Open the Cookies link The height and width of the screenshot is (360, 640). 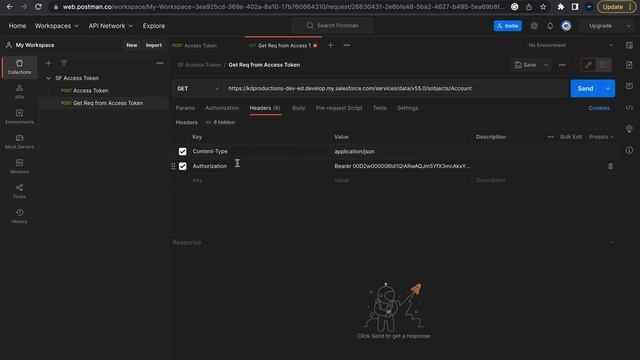[599, 108]
